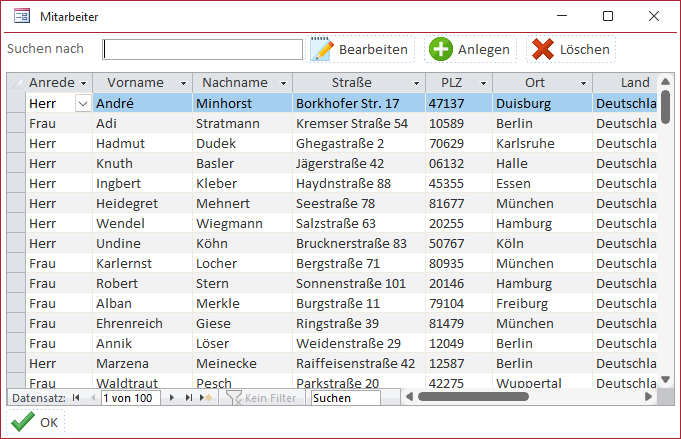The height and width of the screenshot is (439, 681).
Task: Open the Vorname column filter dropdown
Action: coord(184,83)
